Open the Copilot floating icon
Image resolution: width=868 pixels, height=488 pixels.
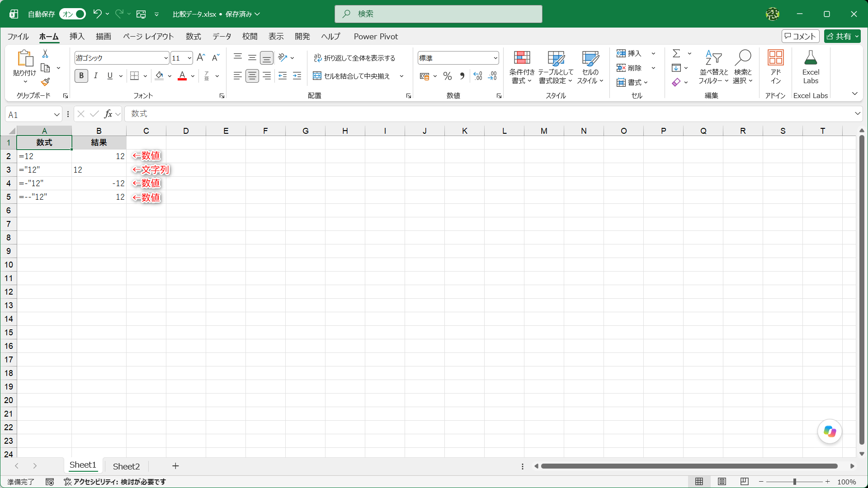pos(830,431)
